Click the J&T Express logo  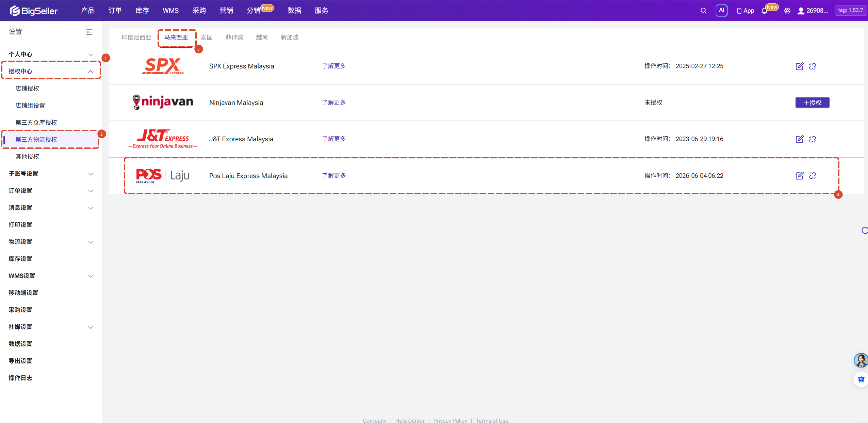163,139
